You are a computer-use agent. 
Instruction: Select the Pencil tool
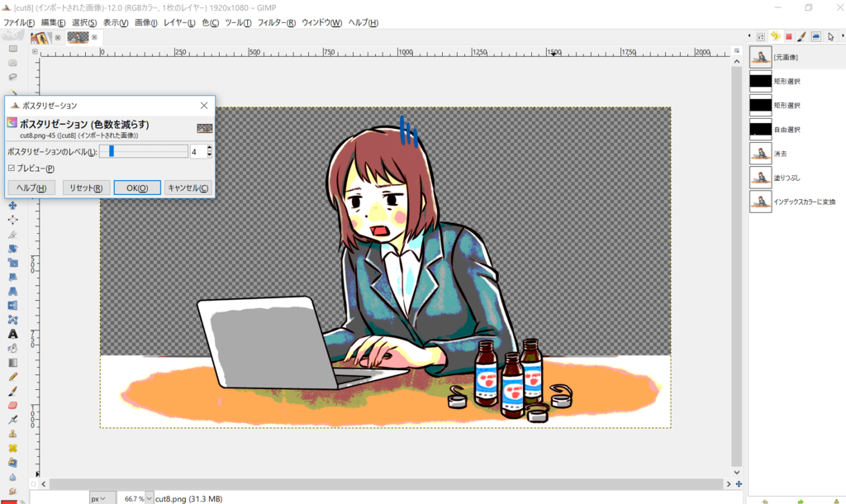click(13, 377)
